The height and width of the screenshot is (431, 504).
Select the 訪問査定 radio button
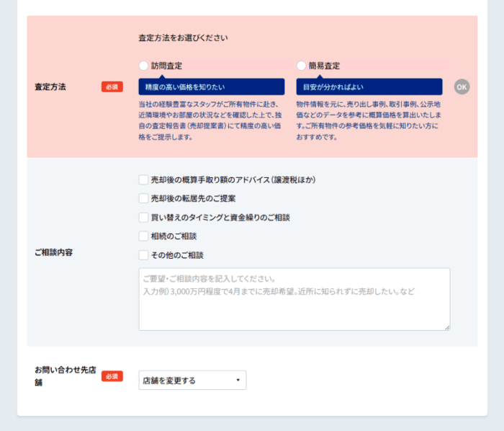click(x=143, y=66)
